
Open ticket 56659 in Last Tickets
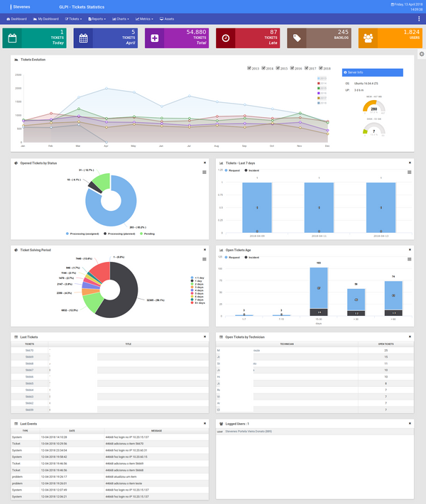29,410
